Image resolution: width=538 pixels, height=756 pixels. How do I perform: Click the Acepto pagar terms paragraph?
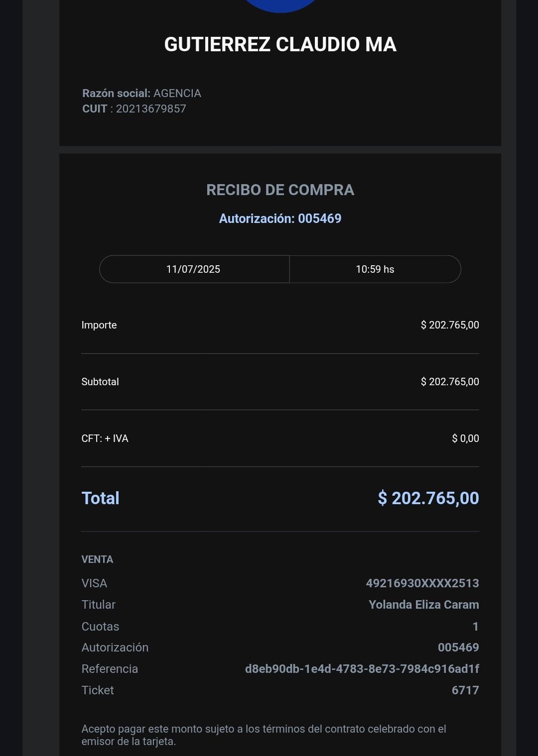[264, 735]
